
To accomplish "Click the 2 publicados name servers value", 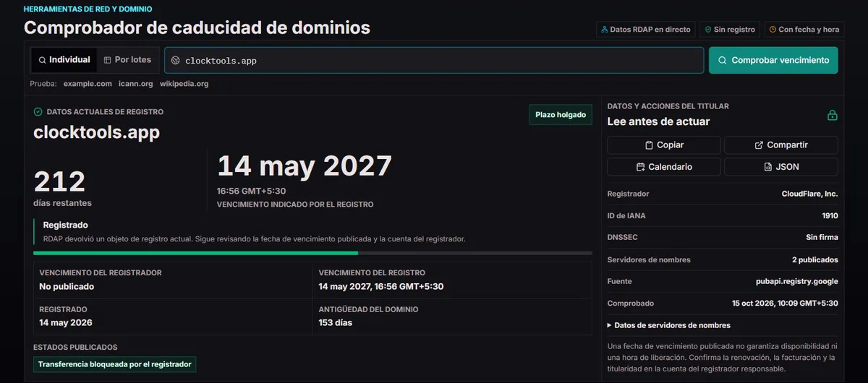I will (x=815, y=259).
